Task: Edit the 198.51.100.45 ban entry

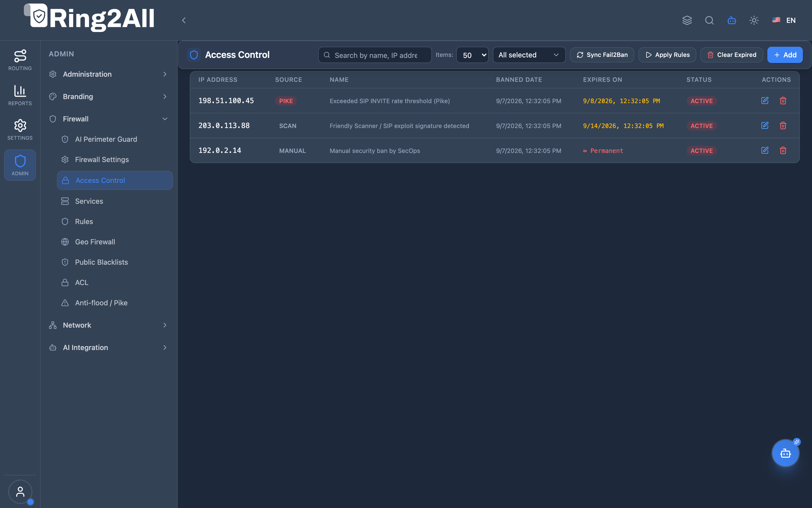Action: pyautogui.click(x=765, y=101)
